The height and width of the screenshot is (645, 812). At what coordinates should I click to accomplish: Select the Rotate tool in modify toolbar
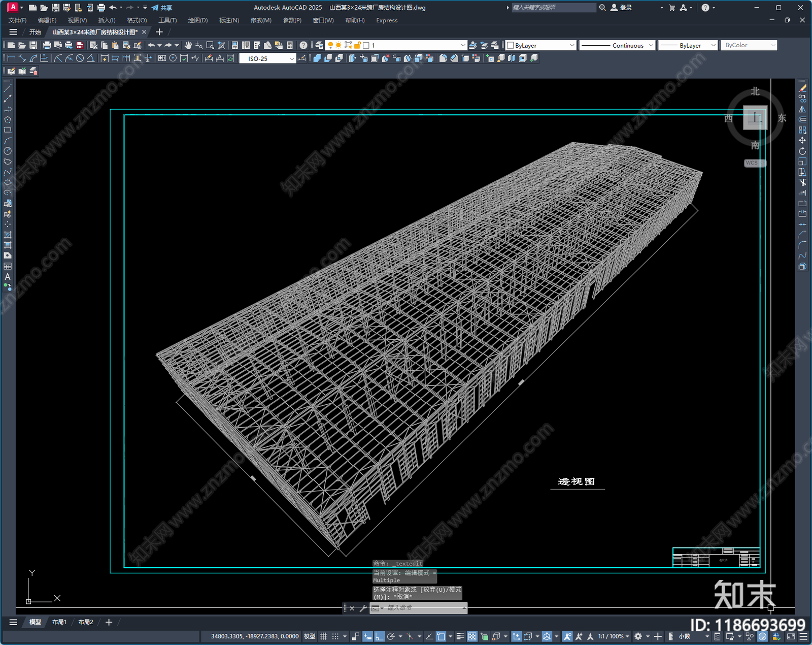pyautogui.click(x=802, y=151)
